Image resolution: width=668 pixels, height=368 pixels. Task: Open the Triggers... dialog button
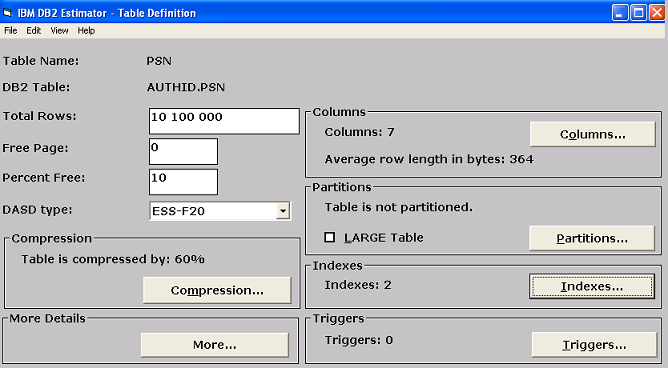[594, 345]
